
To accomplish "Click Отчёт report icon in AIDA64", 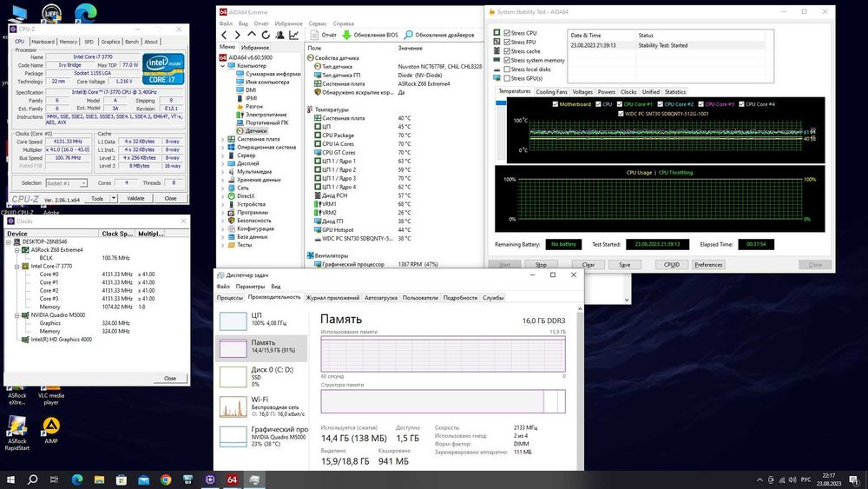I will coord(314,35).
